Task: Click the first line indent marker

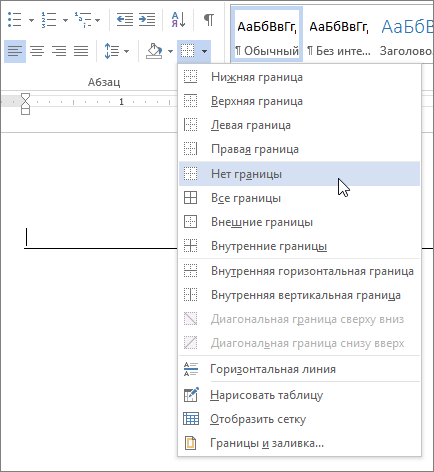Action: 26,97
